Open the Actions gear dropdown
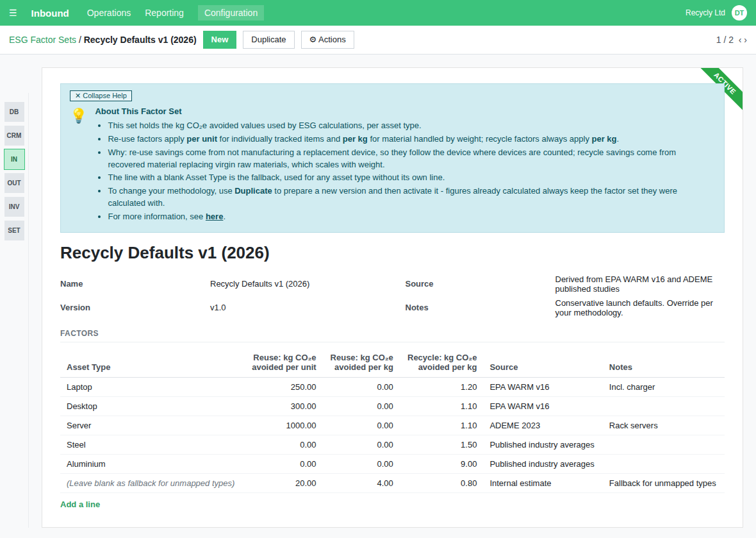The height and width of the screenshot is (538, 756). tap(327, 40)
